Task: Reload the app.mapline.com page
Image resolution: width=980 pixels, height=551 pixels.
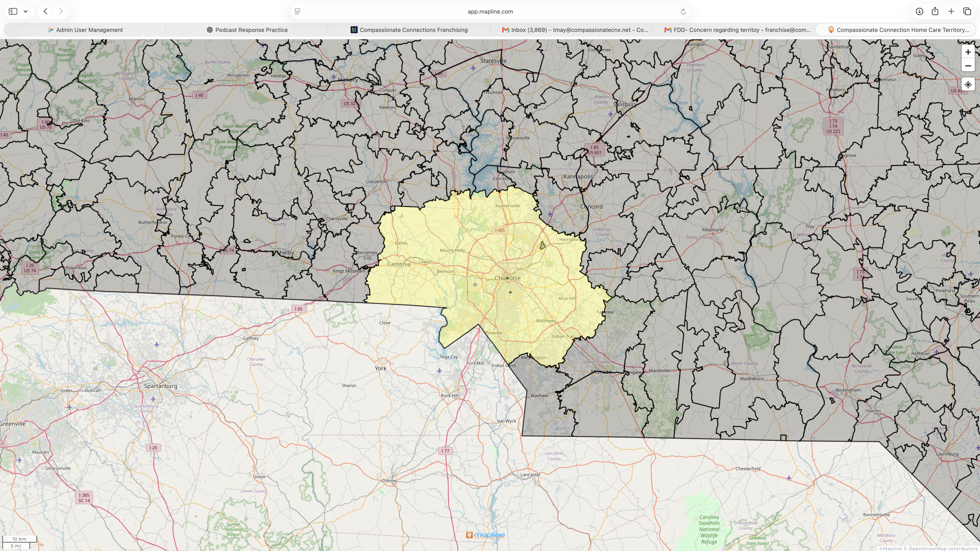Action: 683,11
